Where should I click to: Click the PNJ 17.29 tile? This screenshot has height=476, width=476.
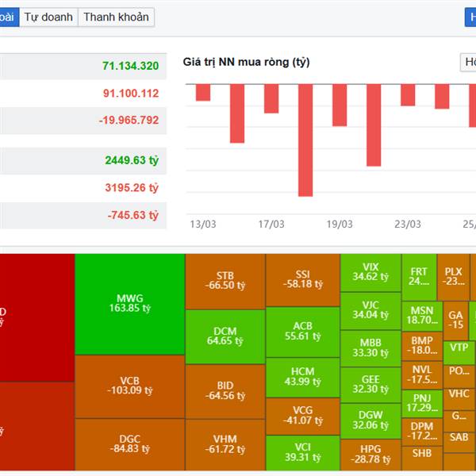422,404
